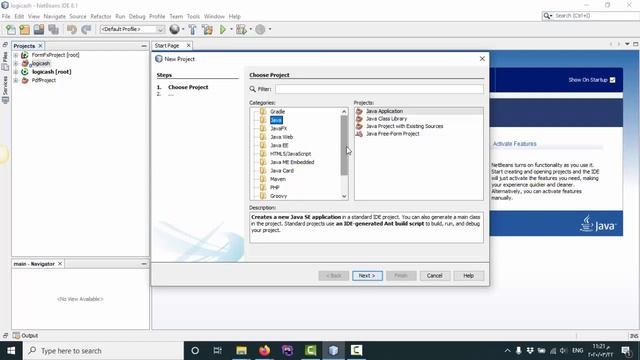640x360 pixels.
Task: Click the Categories list scroll down arrow
Action: pos(344,196)
